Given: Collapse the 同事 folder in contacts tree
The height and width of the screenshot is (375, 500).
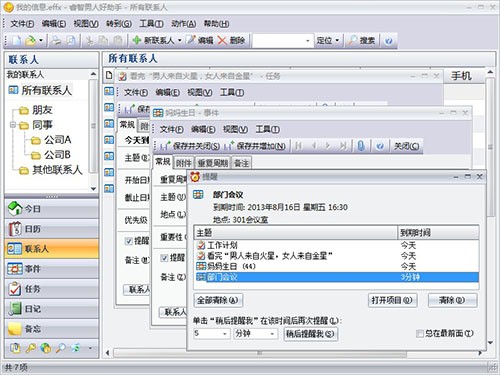Looking at the screenshot, I should tap(13, 125).
